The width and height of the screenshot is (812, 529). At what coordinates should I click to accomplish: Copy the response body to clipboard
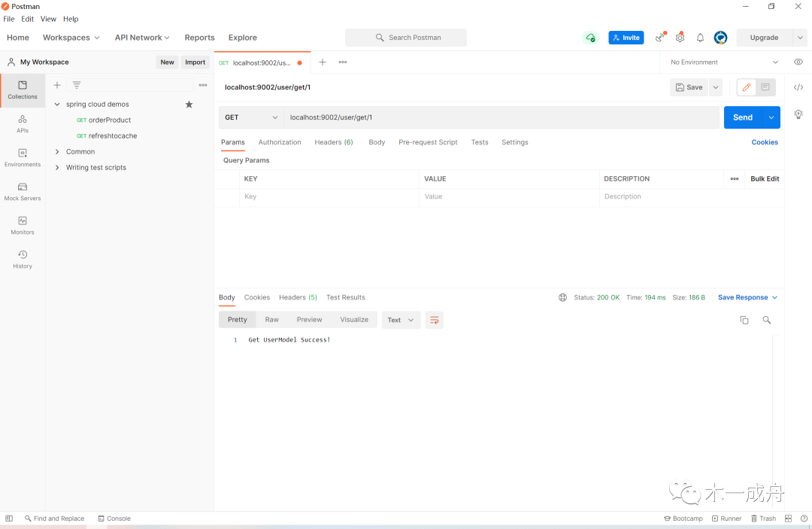[x=744, y=321]
